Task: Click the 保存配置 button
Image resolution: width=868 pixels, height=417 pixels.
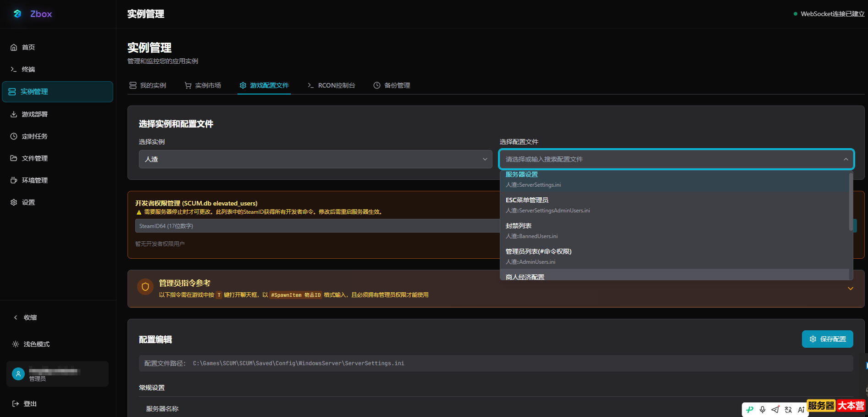Action: [828, 339]
